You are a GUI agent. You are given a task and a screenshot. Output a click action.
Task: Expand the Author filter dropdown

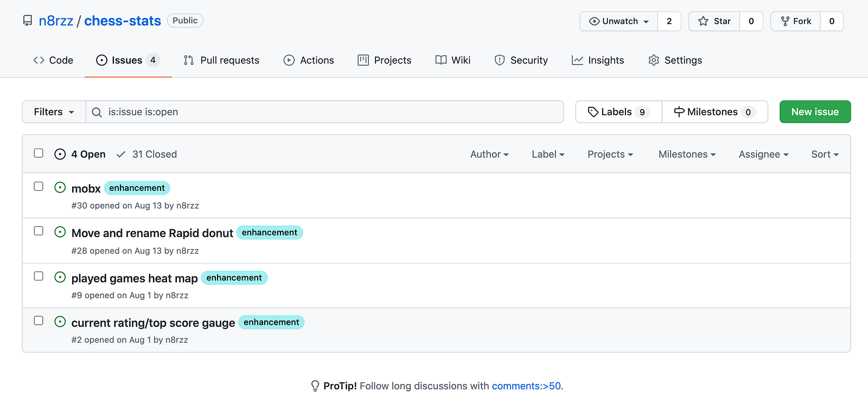click(489, 155)
